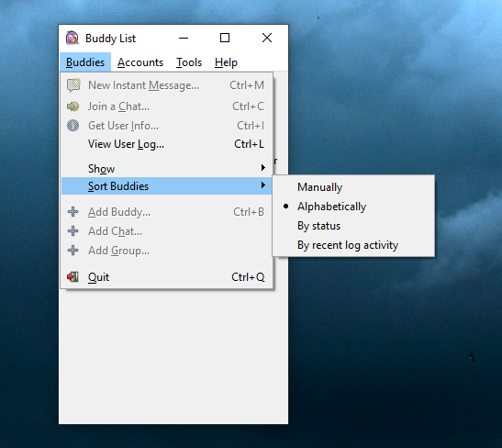502x448 pixels.
Task: Open the Buddies menu
Action: 85,62
